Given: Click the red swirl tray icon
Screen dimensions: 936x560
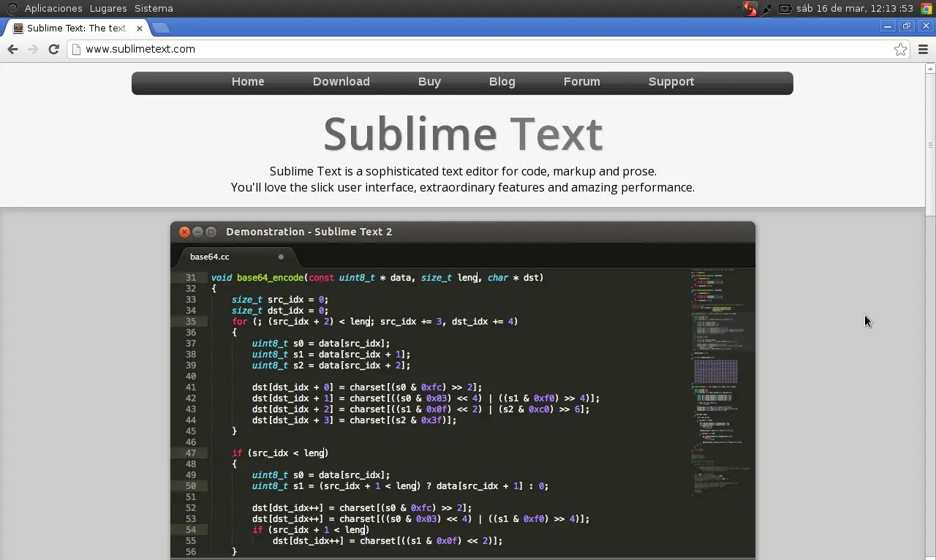Looking at the screenshot, I should [x=750, y=9].
